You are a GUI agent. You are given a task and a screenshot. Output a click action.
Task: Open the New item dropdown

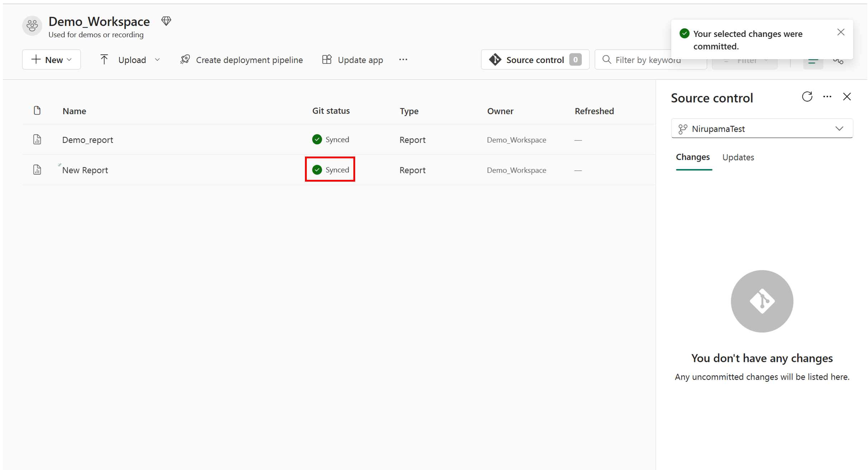[x=52, y=59]
